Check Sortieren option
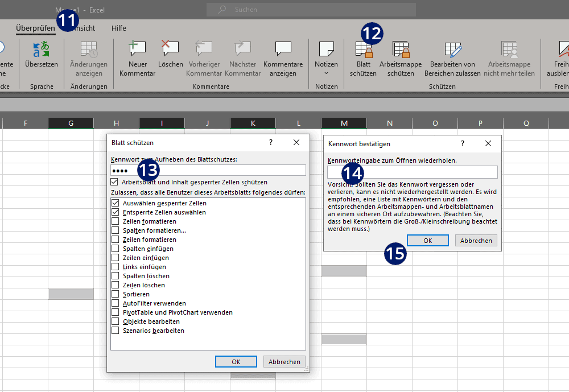Screen dimensions: 569x392 [x=116, y=294]
